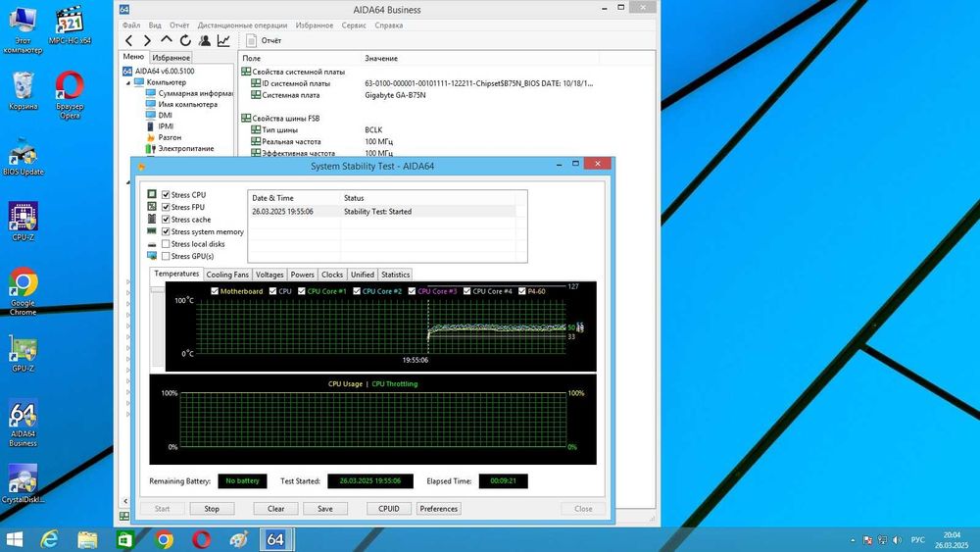Launch Браузер Opera desktop shortcut

[70, 95]
